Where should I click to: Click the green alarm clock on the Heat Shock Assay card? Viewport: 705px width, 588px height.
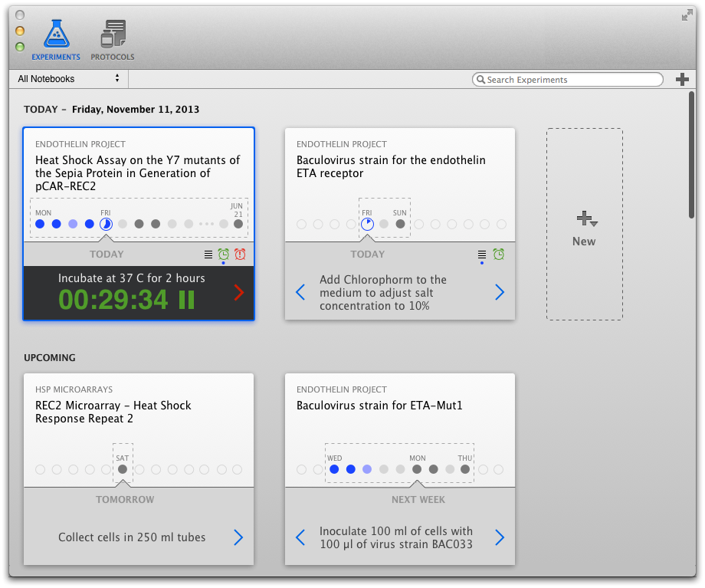(x=224, y=255)
